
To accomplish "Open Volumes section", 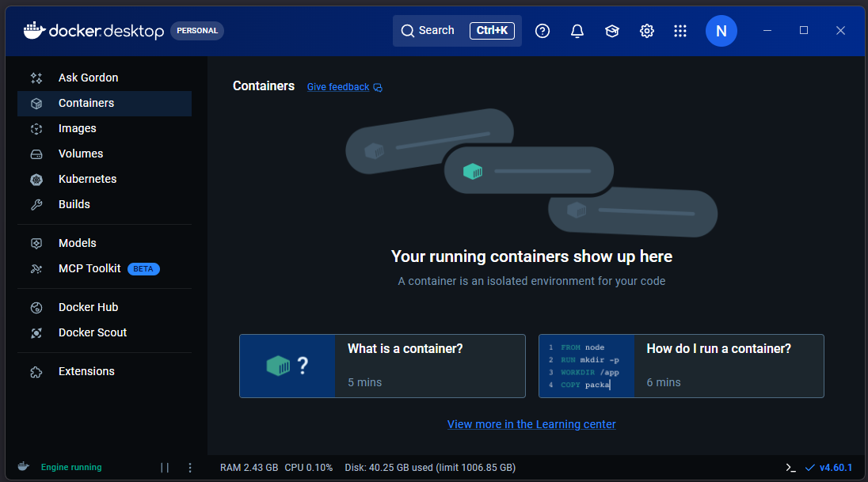I will click(80, 154).
